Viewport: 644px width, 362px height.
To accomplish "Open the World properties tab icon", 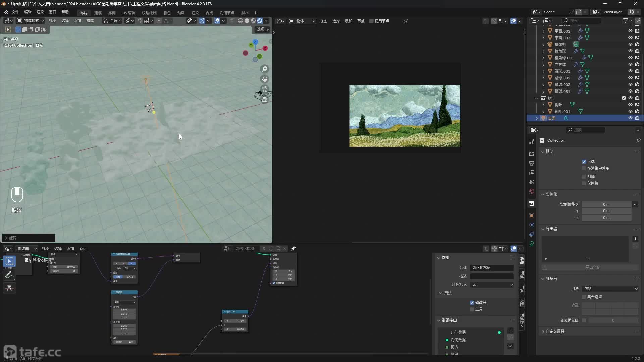I will point(532,191).
